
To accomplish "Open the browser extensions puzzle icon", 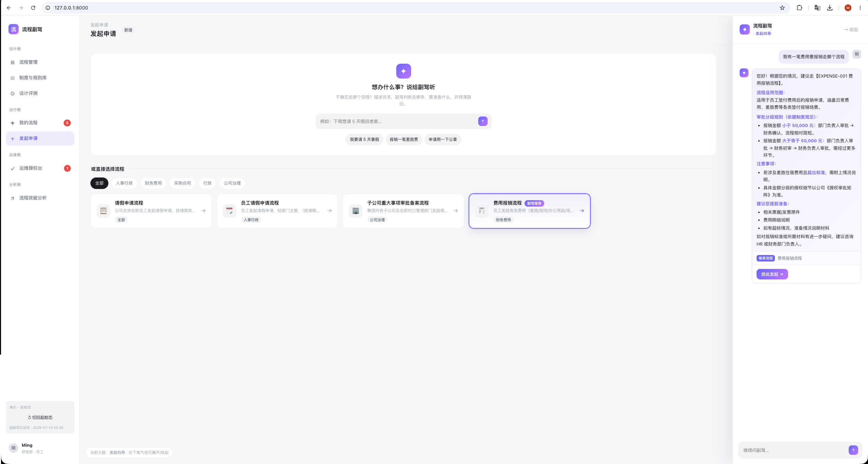I will point(799,8).
